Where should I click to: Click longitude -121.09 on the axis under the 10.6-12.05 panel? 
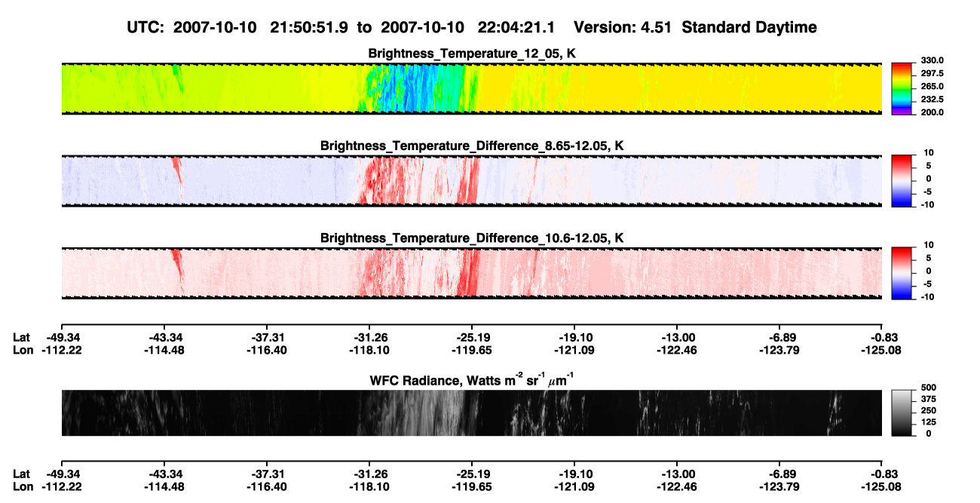574,350
